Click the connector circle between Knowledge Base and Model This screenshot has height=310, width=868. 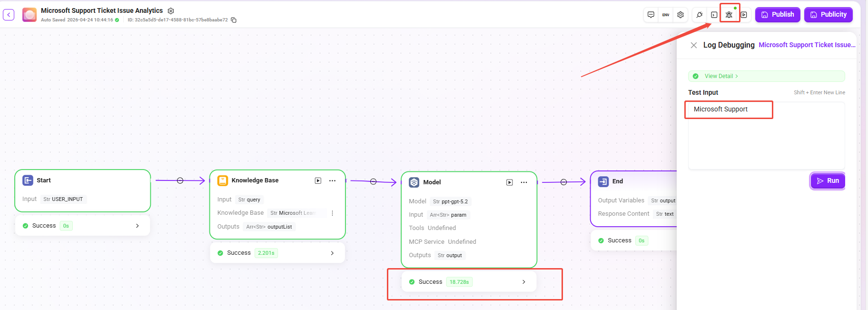click(x=373, y=181)
